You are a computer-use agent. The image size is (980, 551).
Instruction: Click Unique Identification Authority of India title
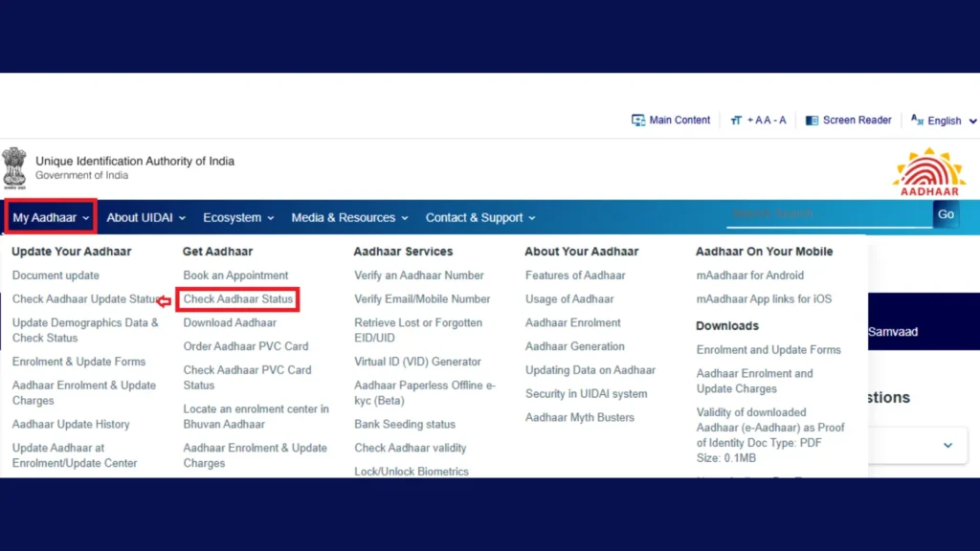tap(135, 161)
